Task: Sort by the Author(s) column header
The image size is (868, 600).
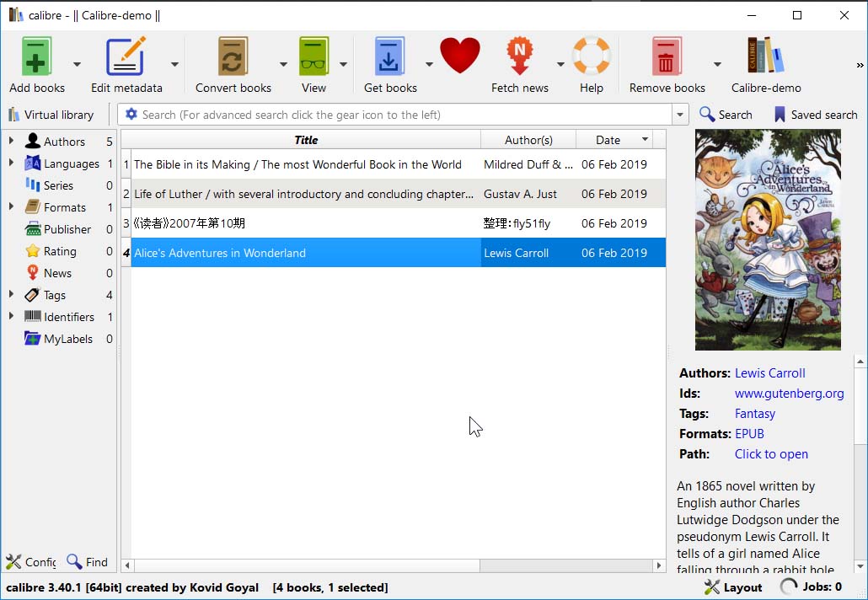Action: 528,140
